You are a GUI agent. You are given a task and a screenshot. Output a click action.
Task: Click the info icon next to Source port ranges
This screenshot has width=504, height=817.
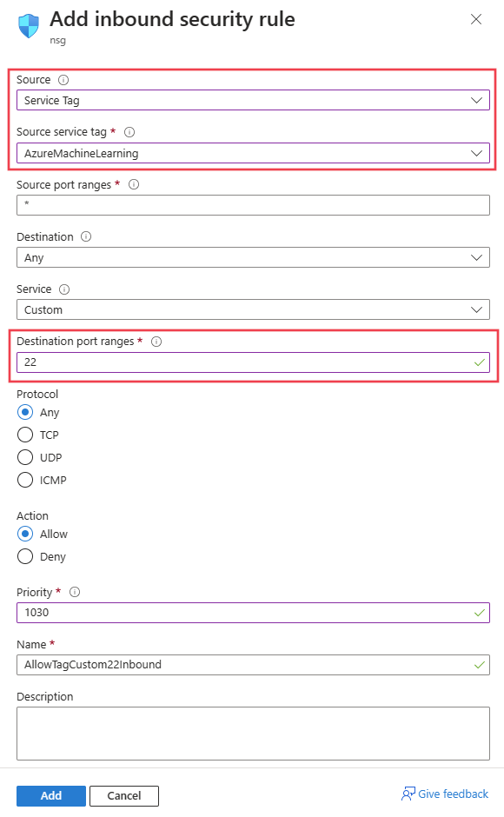134,184
